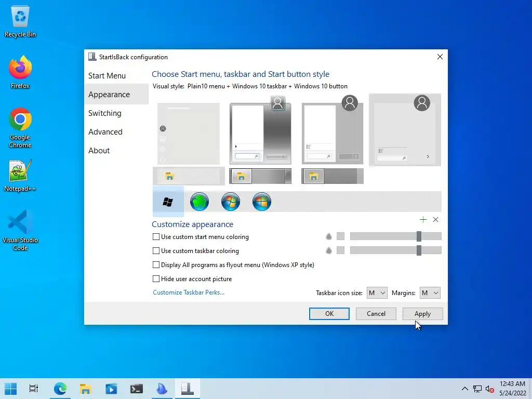Click the blue sail taskbar icon

(x=162, y=389)
